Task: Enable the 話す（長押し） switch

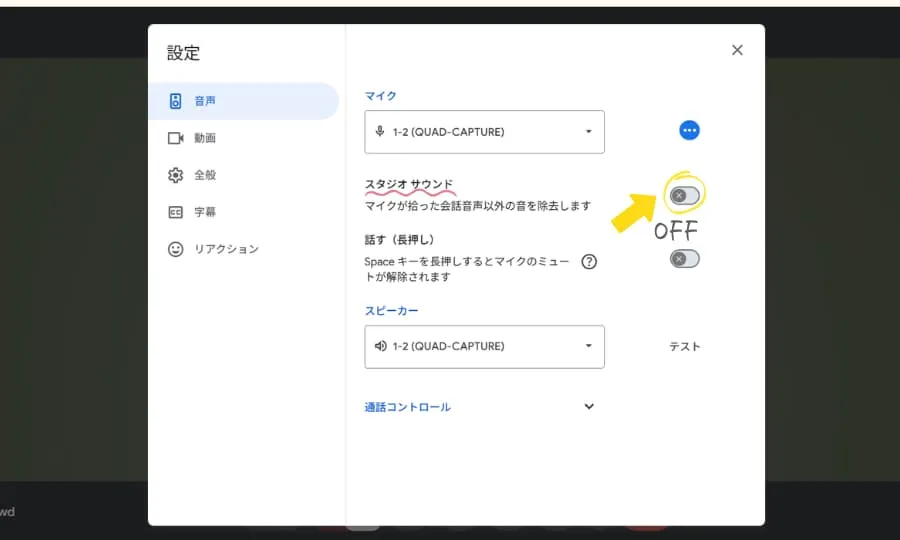Action: coord(685,259)
